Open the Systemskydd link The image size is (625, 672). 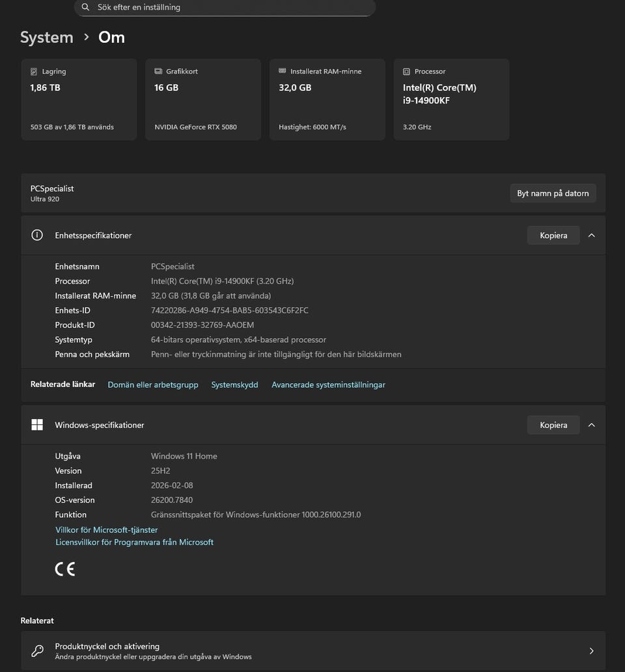coord(234,385)
